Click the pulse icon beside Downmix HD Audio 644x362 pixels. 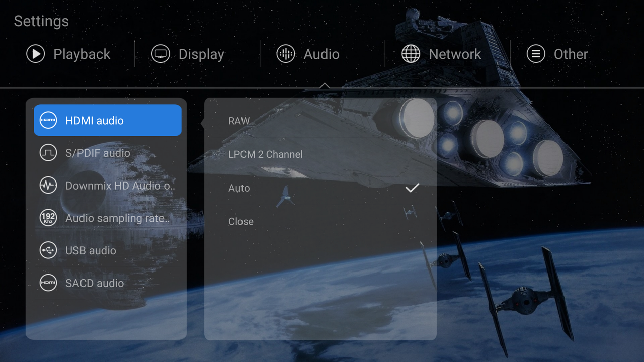click(48, 186)
